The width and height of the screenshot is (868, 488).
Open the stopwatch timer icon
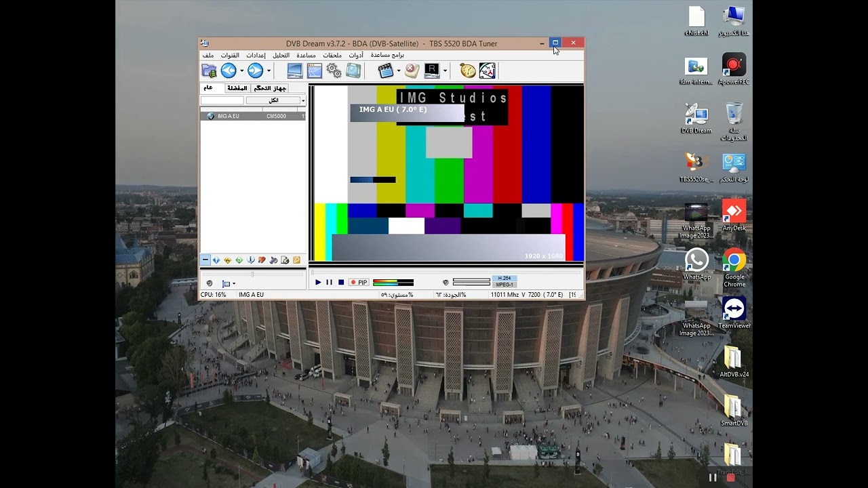pyautogui.click(x=467, y=70)
